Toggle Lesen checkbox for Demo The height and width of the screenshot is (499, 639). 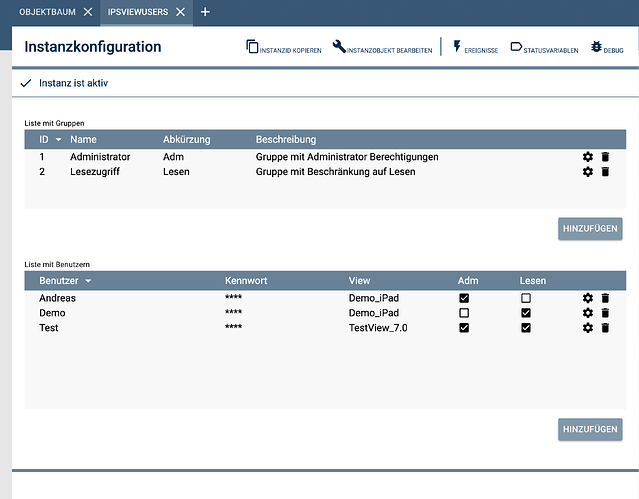(526, 313)
